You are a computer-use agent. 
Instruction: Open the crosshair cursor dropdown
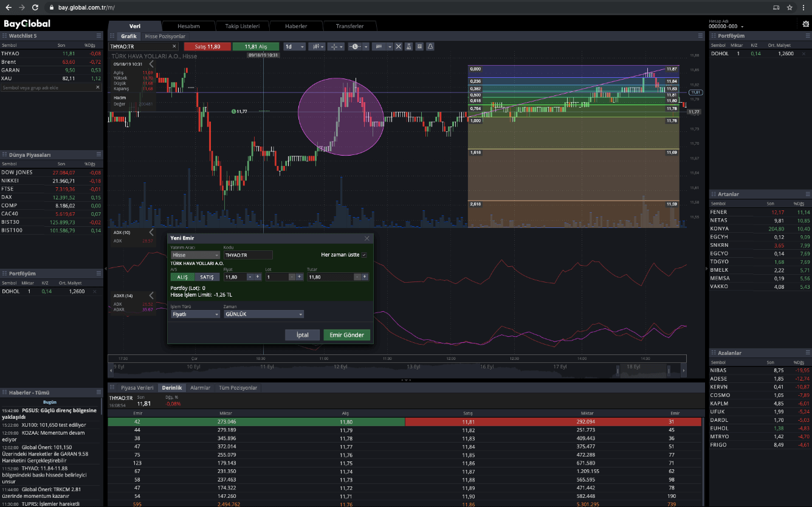pyautogui.click(x=336, y=46)
